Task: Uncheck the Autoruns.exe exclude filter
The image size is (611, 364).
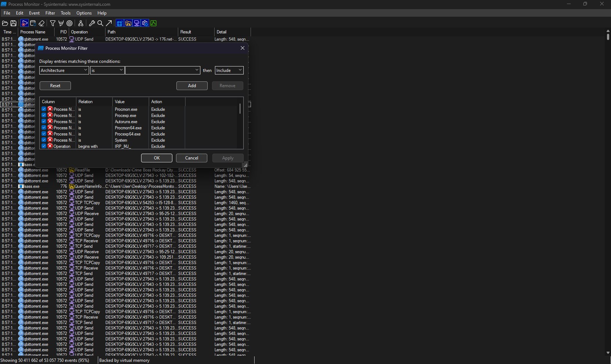Action: [44, 121]
